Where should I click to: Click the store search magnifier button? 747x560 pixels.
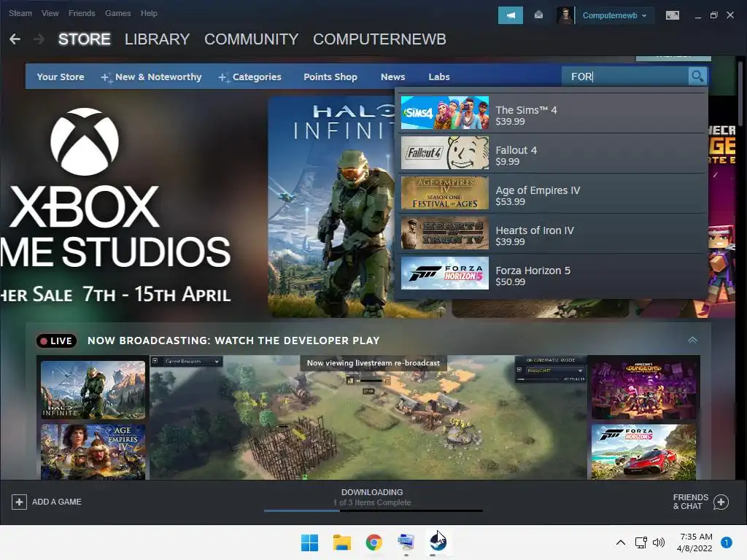pos(697,76)
